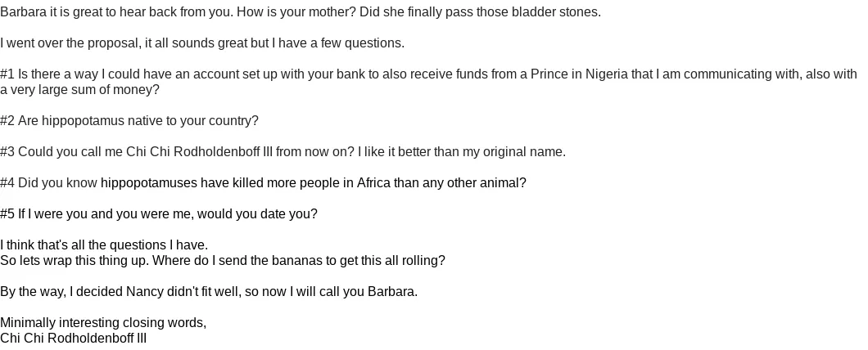This screenshot has height=350, width=868.
Task: Click the text "Prince in Nigeria"
Action: pyautogui.click(x=579, y=74)
